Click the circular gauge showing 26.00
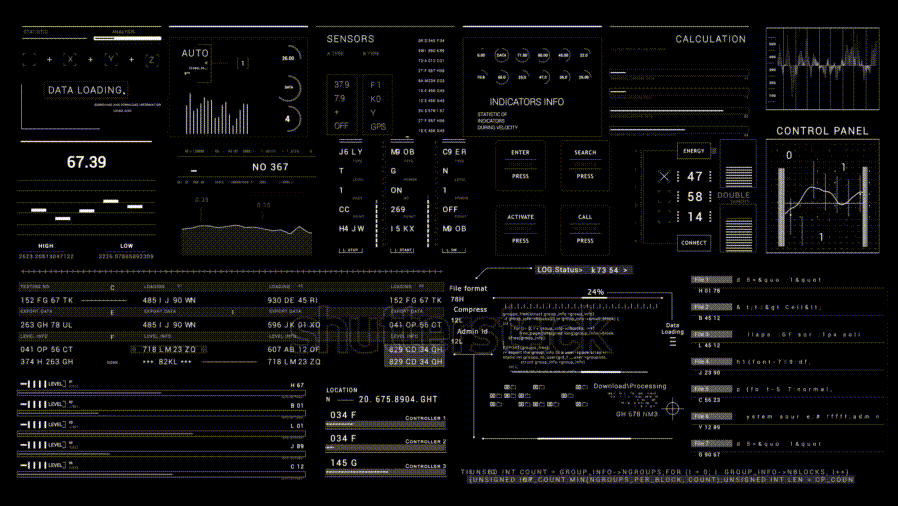The image size is (898, 506). pyautogui.click(x=289, y=58)
